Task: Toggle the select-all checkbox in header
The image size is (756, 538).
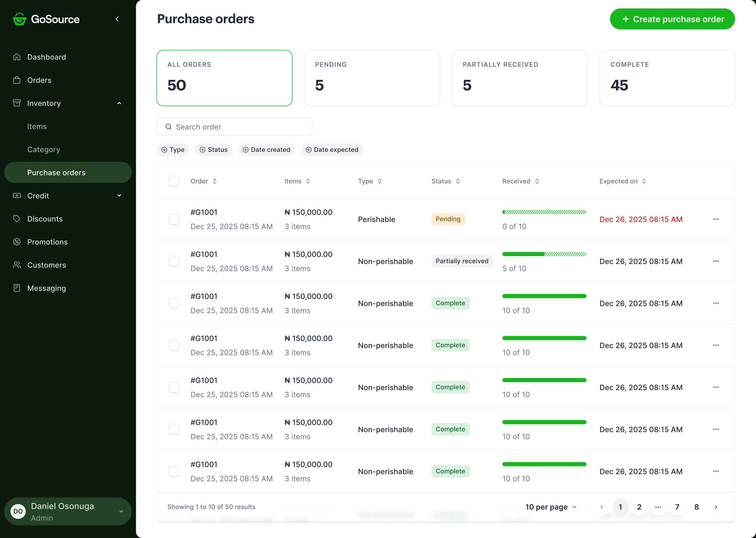Action: (174, 181)
